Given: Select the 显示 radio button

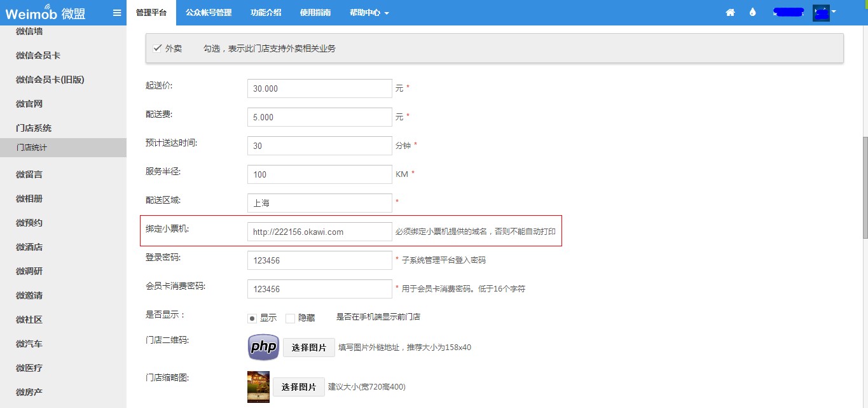Looking at the screenshot, I should (252, 318).
